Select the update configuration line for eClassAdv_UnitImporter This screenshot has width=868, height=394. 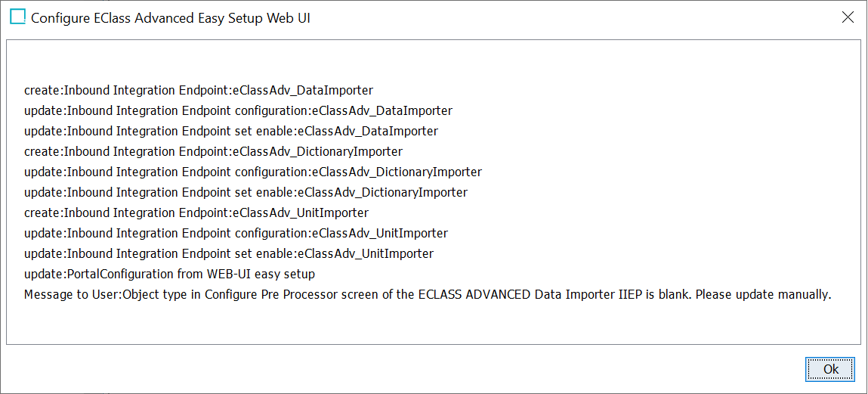[x=236, y=233]
